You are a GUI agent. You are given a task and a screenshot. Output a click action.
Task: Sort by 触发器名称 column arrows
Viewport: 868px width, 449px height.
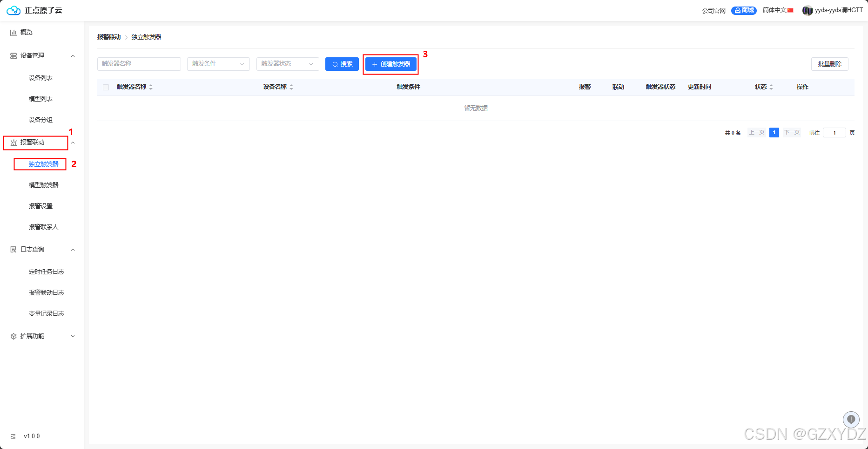pyautogui.click(x=151, y=87)
